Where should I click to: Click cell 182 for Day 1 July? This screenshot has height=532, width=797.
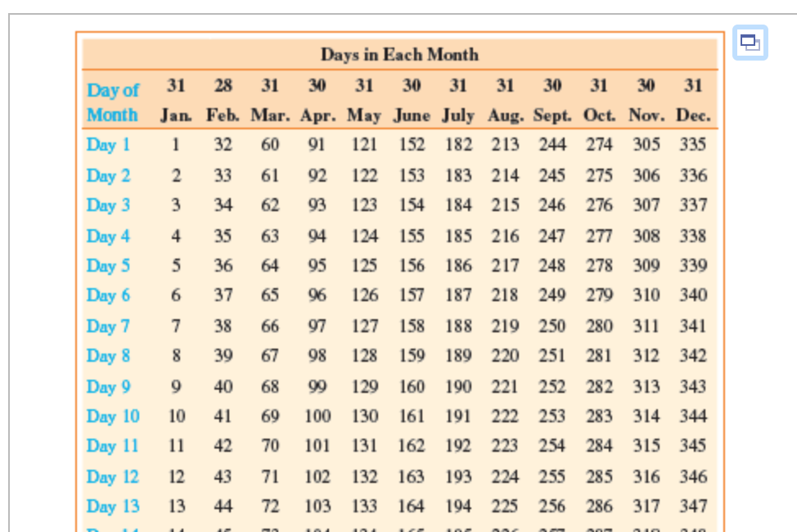pos(458,145)
